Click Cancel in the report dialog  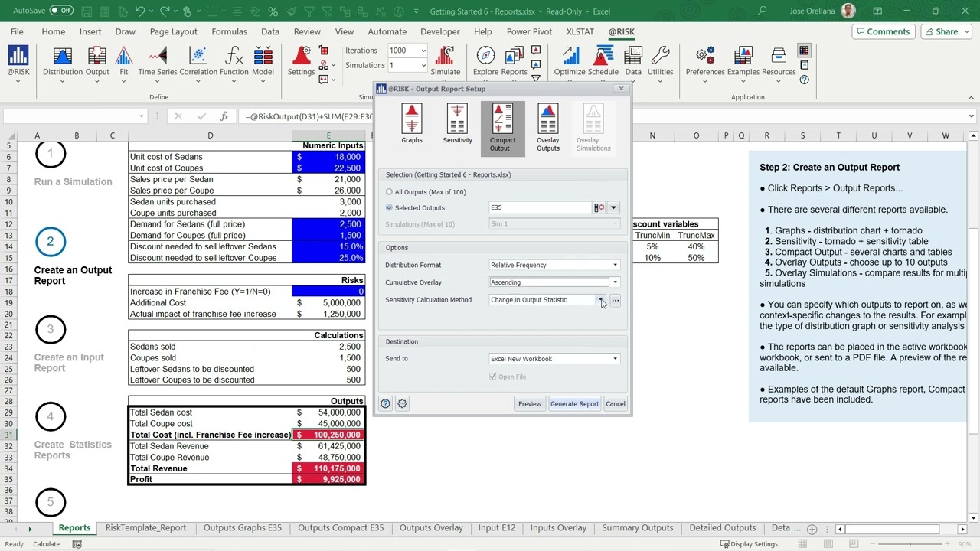[x=616, y=404]
